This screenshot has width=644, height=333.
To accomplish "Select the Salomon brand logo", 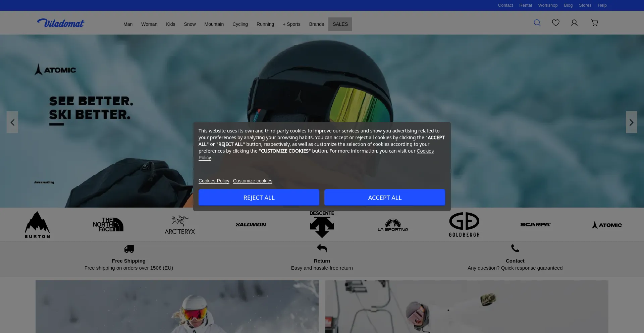I will (x=251, y=224).
